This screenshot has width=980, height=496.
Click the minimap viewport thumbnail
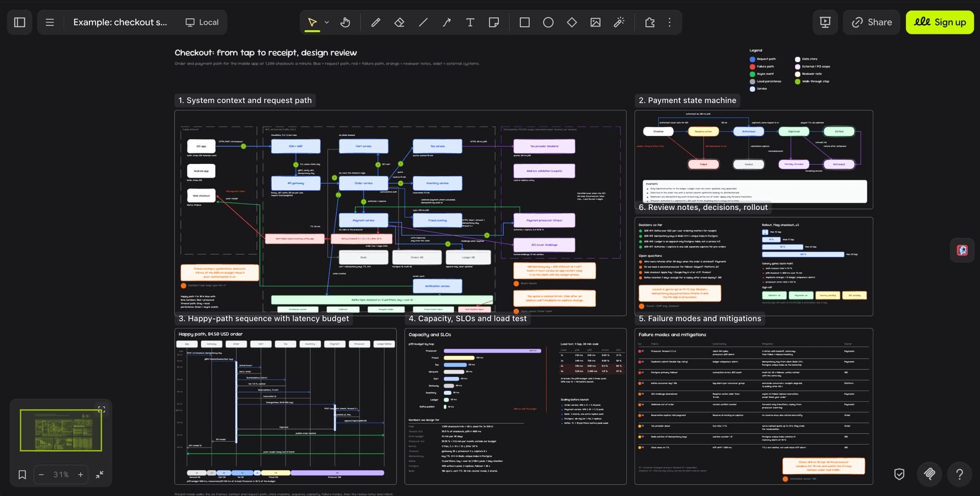click(x=61, y=430)
